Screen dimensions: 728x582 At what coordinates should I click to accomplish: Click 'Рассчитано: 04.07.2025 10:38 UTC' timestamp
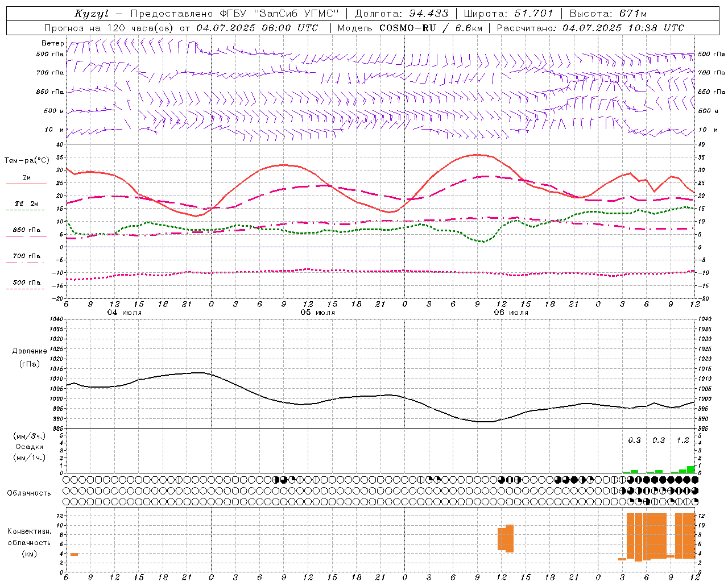[x=590, y=28]
